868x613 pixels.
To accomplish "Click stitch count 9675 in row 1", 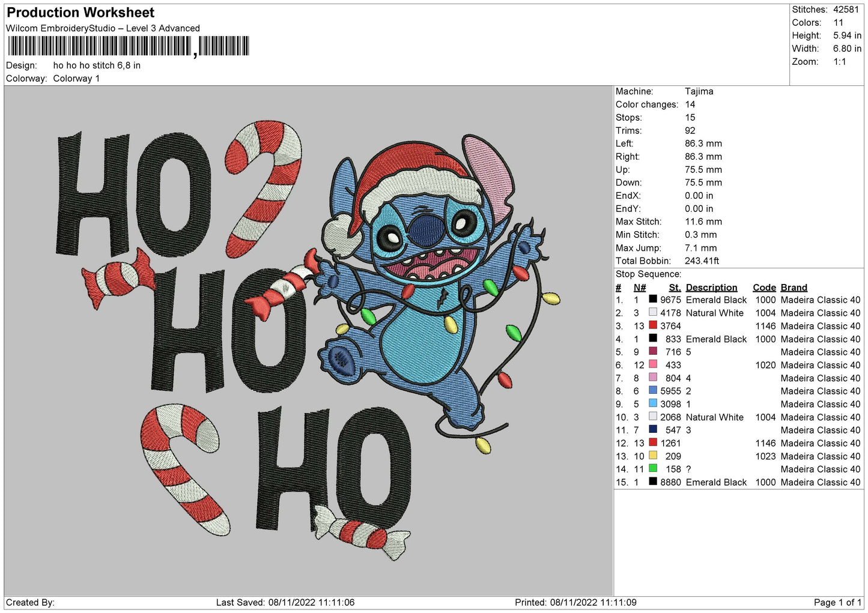I will coord(670,300).
